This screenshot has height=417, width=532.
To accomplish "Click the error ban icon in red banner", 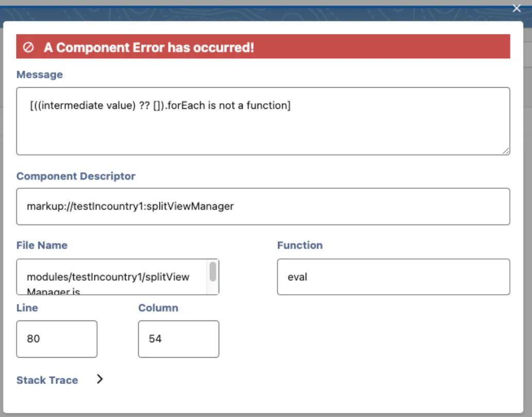I will 29,47.
